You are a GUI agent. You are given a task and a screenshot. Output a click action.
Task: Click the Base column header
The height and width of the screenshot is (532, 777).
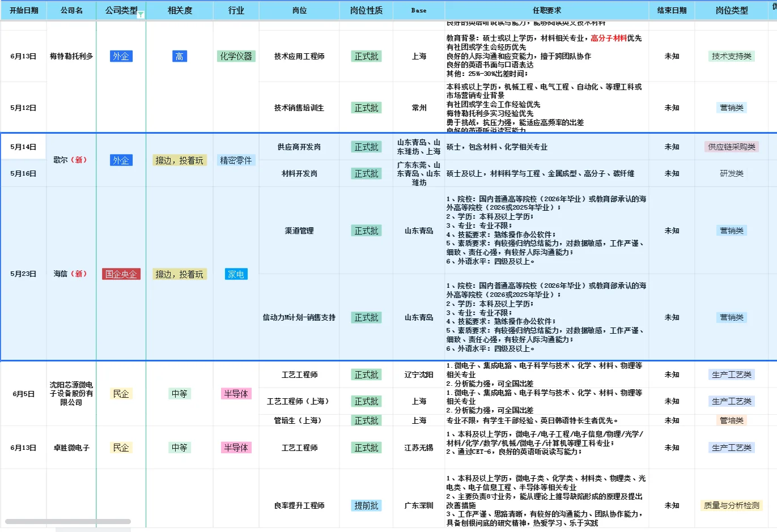(x=419, y=10)
